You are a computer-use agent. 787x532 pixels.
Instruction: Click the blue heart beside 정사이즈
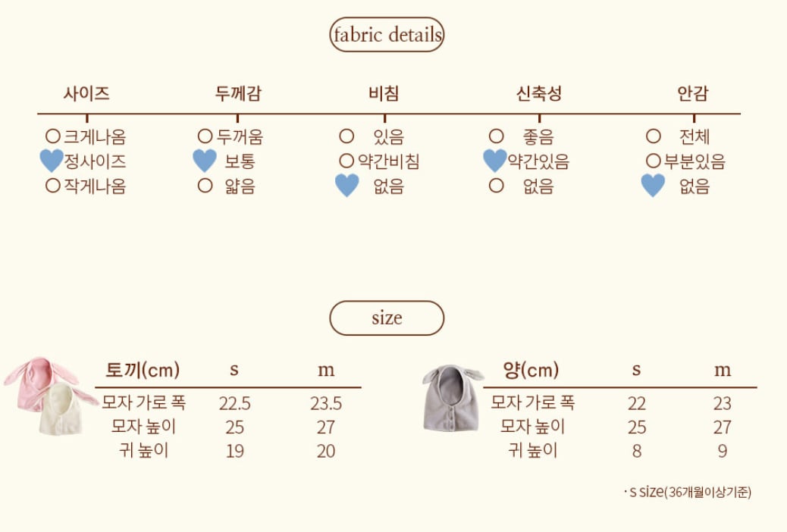pyautogui.click(x=51, y=161)
